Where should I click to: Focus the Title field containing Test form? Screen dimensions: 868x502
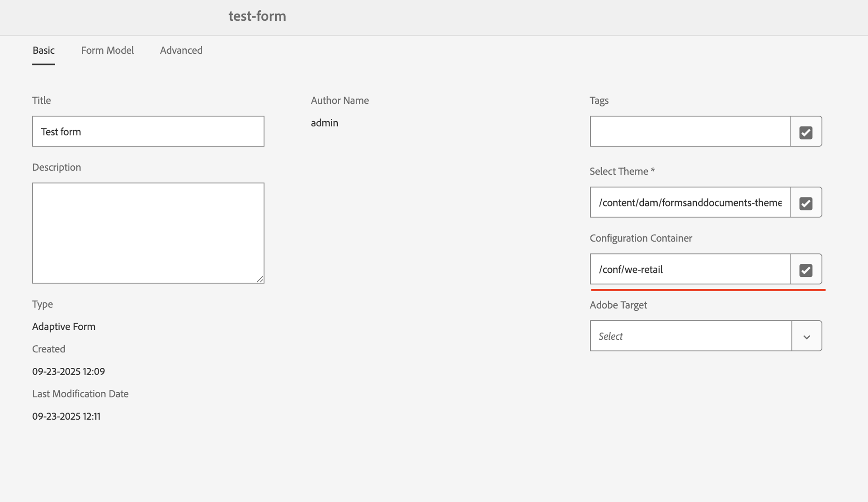148,132
